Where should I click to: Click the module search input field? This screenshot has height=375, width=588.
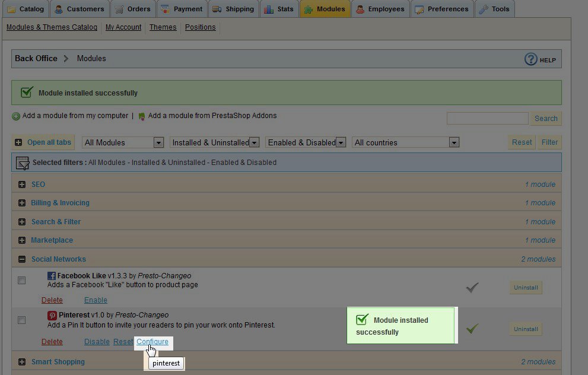pyautogui.click(x=487, y=119)
